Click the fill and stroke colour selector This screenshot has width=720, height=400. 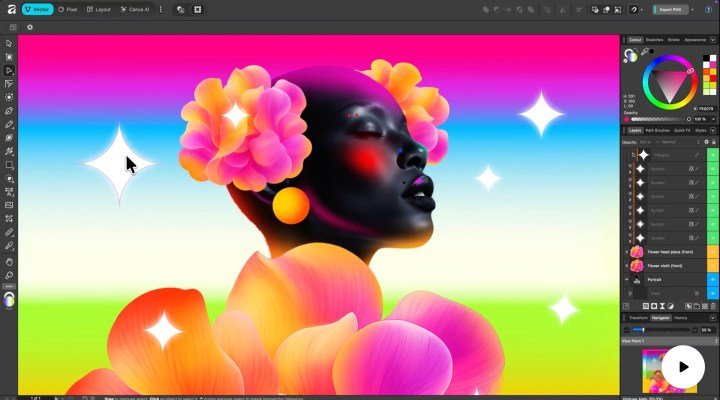coord(630,56)
